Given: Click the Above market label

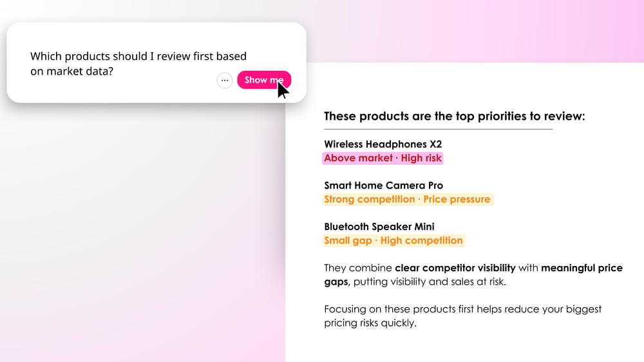Looking at the screenshot, I should tap(358, 158).
